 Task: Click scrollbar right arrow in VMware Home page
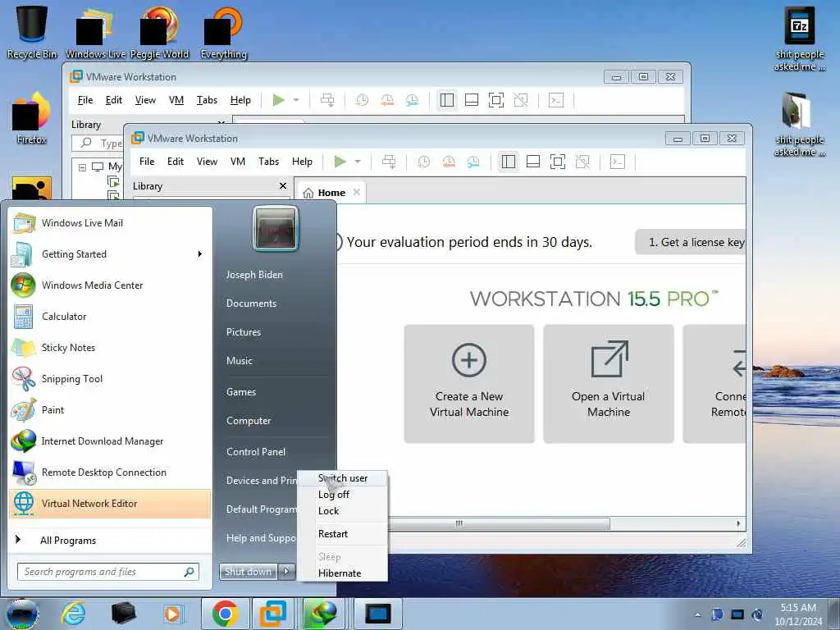click(738, 523)
